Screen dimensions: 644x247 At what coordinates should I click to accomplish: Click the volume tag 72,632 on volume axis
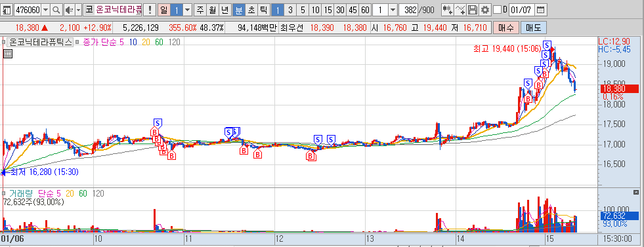(x=620, y=216)
